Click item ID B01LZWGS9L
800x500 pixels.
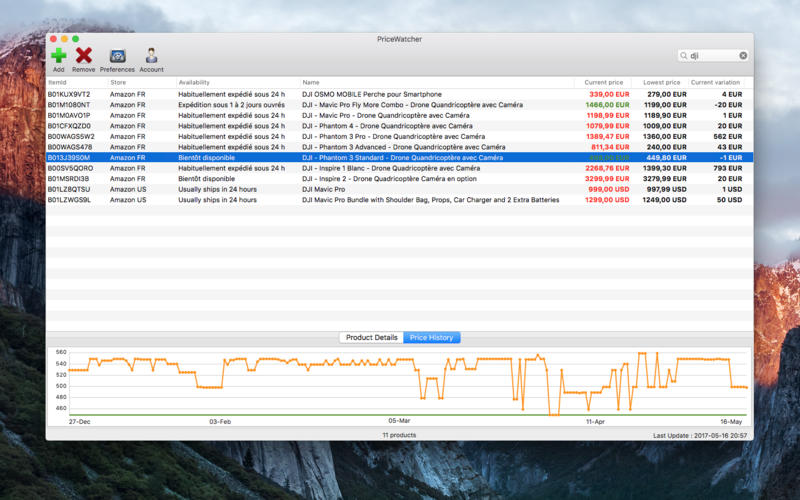[x=69, y=200]
